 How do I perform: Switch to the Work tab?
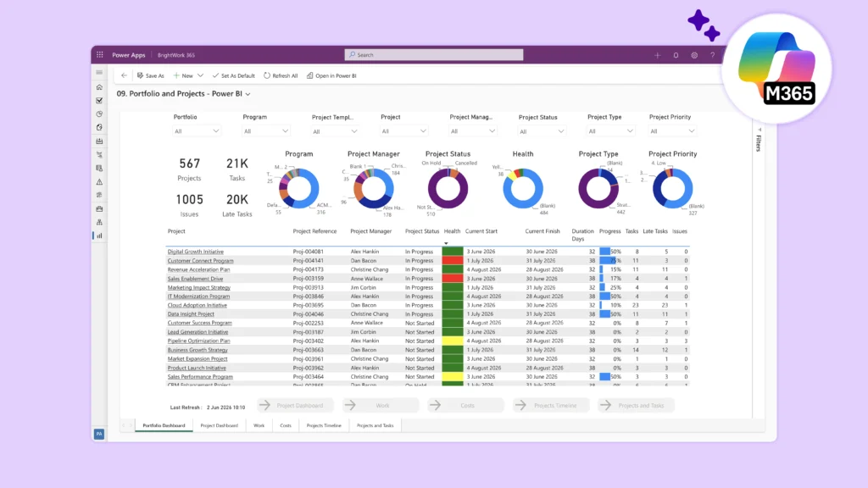(x=259, y=425)
